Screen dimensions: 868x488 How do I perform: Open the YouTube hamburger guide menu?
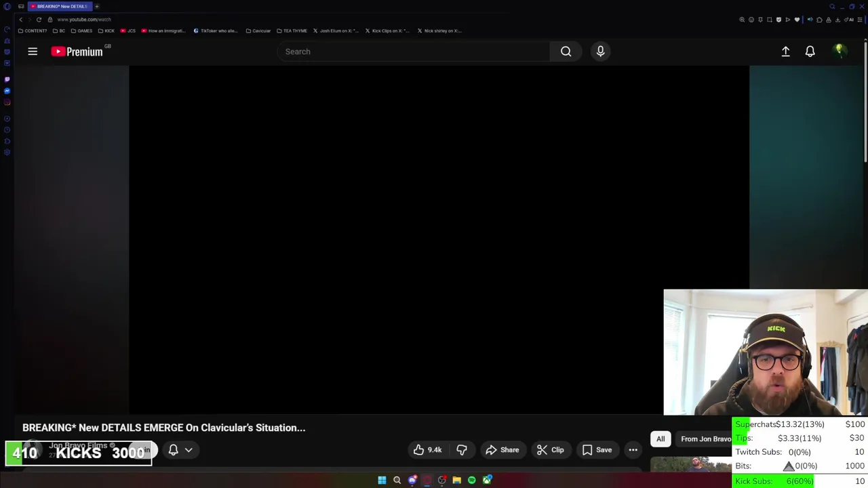[x=33, y=52]
